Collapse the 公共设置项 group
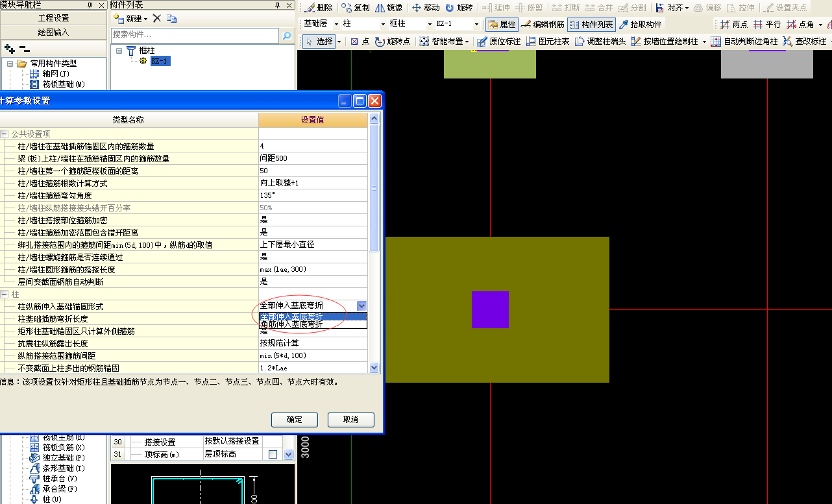This screenshot has width=832, height=504. pyautogui.click(x=5, y=134)
